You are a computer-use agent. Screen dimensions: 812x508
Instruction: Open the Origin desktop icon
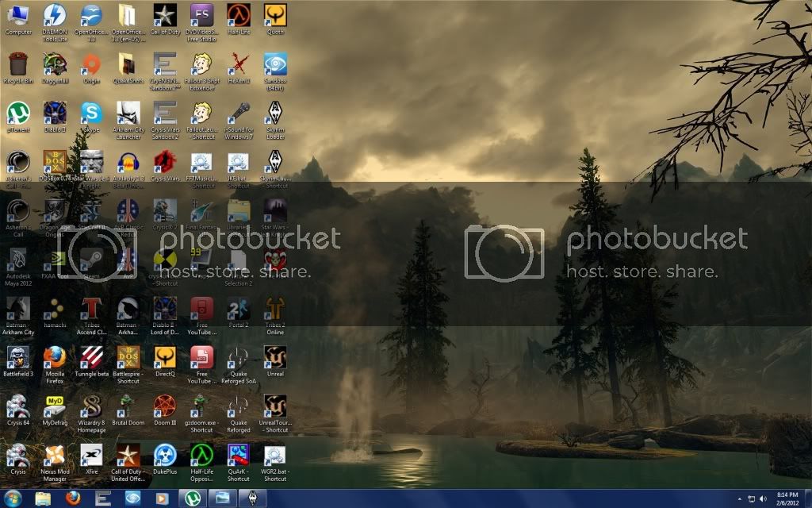pyautogui.click(x=91, y=65)
